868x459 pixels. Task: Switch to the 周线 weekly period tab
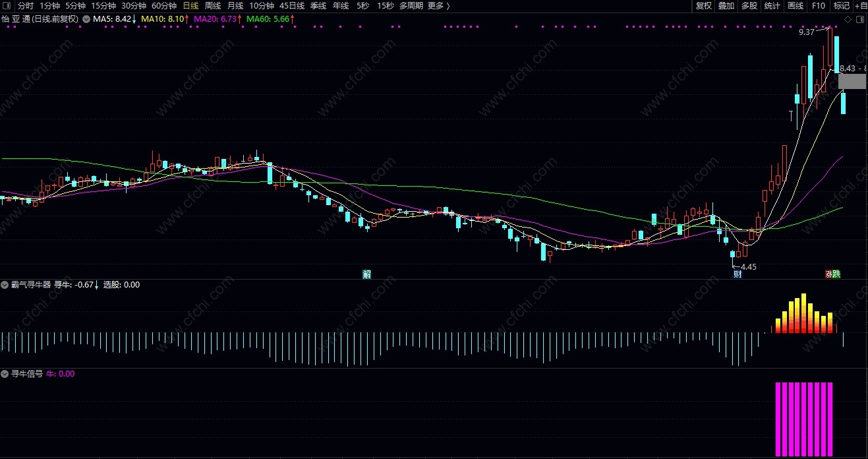pyautogui.click(x=212, y=6)
